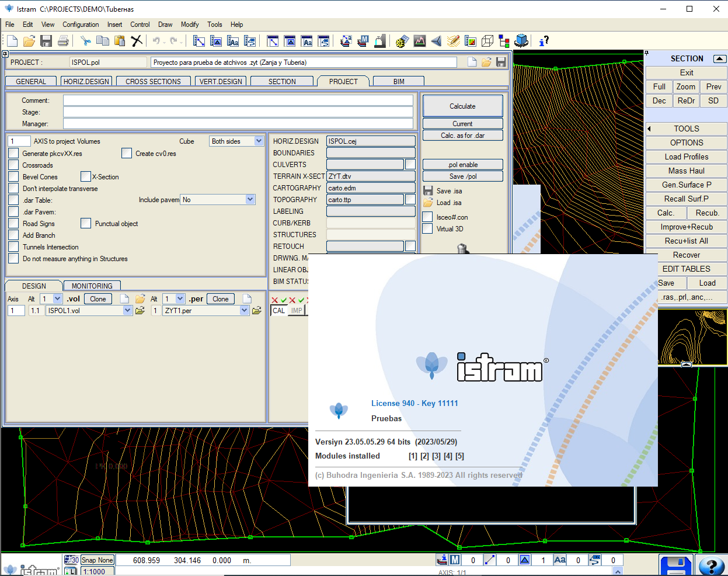
Task: Enable the Isceo#.con checkbox
Action: (427, 217)
